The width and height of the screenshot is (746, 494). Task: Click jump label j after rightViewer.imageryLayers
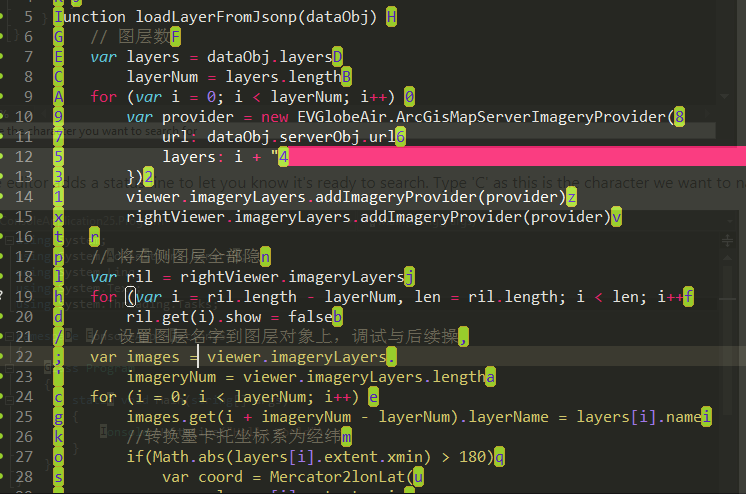click(409, 277)
